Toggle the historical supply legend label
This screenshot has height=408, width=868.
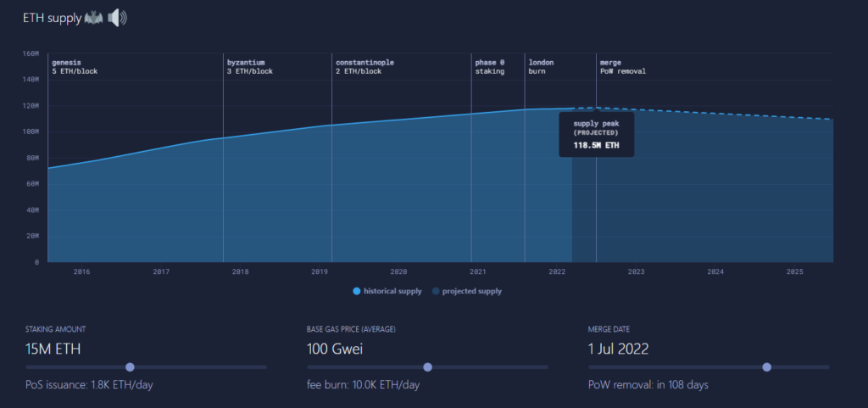coord(392,291)
